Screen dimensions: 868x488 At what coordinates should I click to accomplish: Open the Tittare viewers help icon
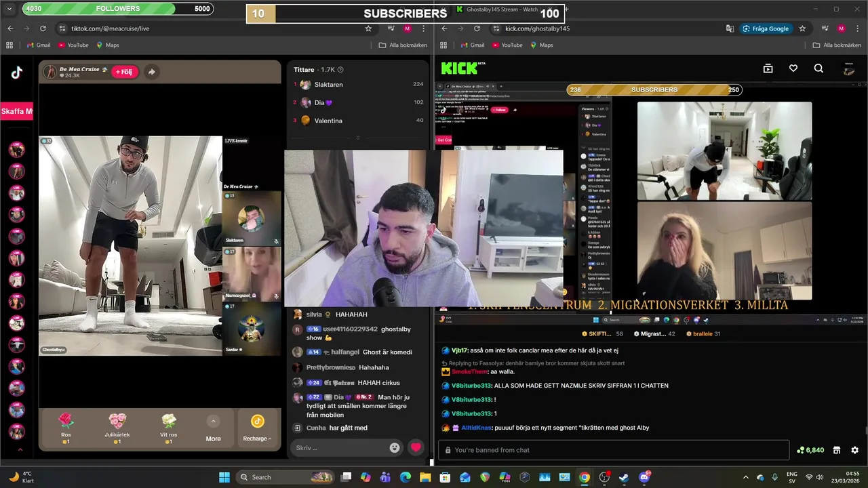340,70
